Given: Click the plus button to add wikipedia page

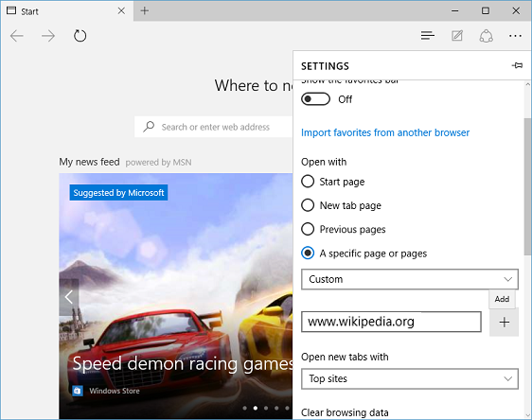Looking at the screenshot, I should coord(505,322).
